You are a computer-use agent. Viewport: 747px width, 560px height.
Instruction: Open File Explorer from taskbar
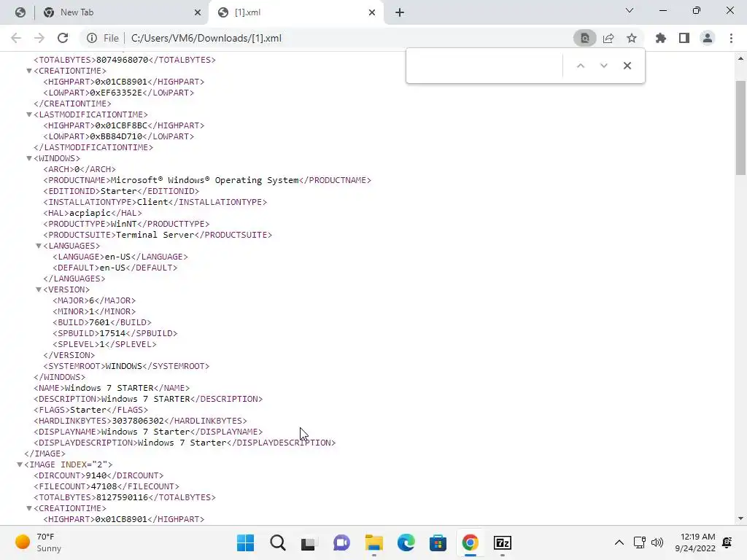click(374, 542)
